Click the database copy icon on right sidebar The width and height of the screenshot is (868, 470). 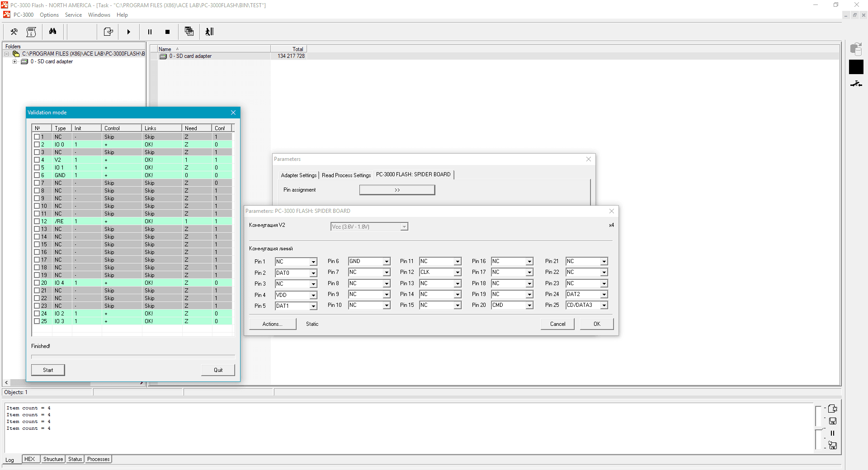(x=856, y=49)
